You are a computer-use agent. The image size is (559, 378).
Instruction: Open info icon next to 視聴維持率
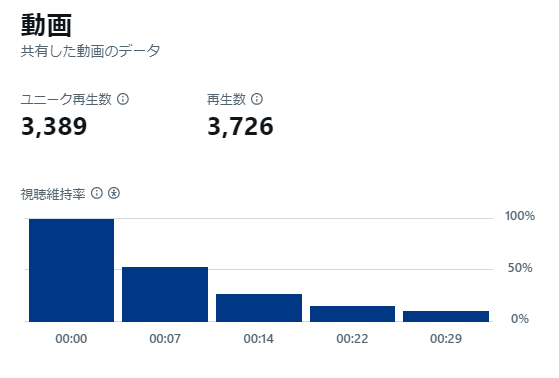(x=97, y=193)
